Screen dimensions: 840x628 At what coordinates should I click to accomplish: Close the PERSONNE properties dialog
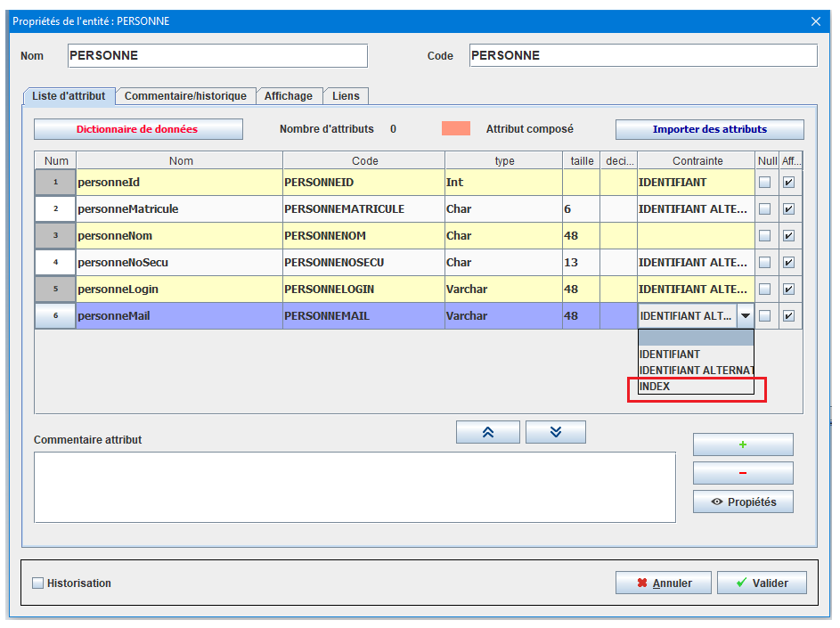click(815, 21)
